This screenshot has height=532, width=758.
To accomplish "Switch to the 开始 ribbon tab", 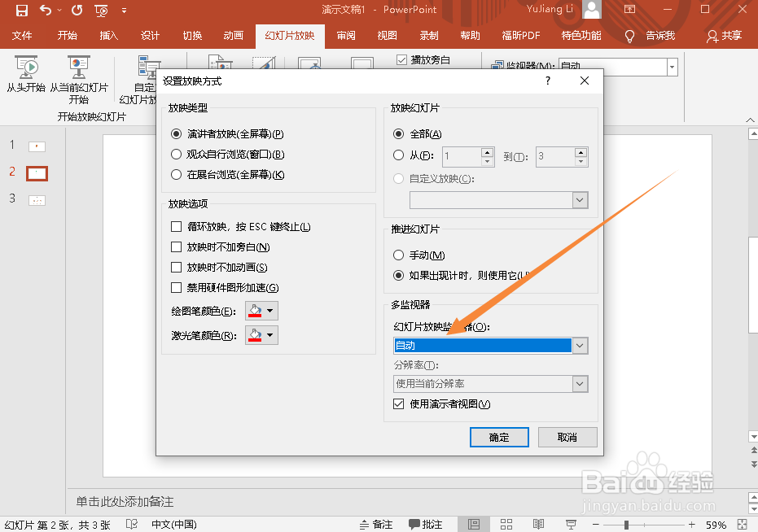I will point(68,36).
